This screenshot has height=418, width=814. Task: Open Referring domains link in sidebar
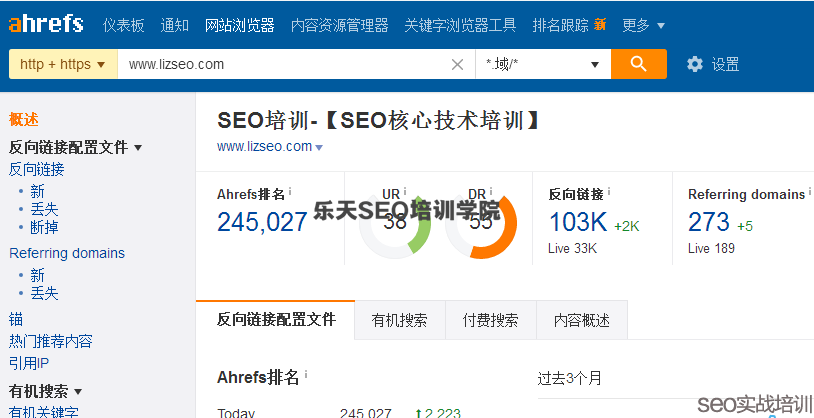pos(67,253)
